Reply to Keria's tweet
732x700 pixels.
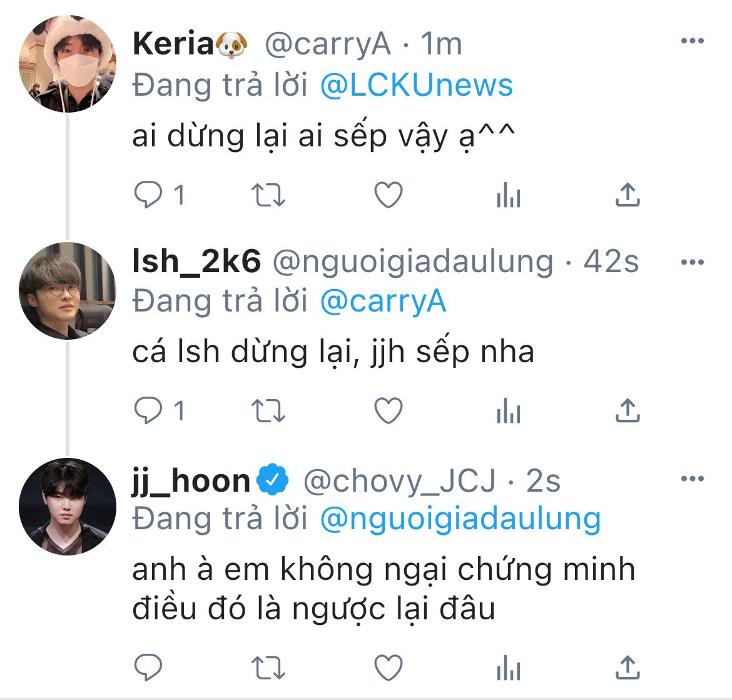click(149, 196)
